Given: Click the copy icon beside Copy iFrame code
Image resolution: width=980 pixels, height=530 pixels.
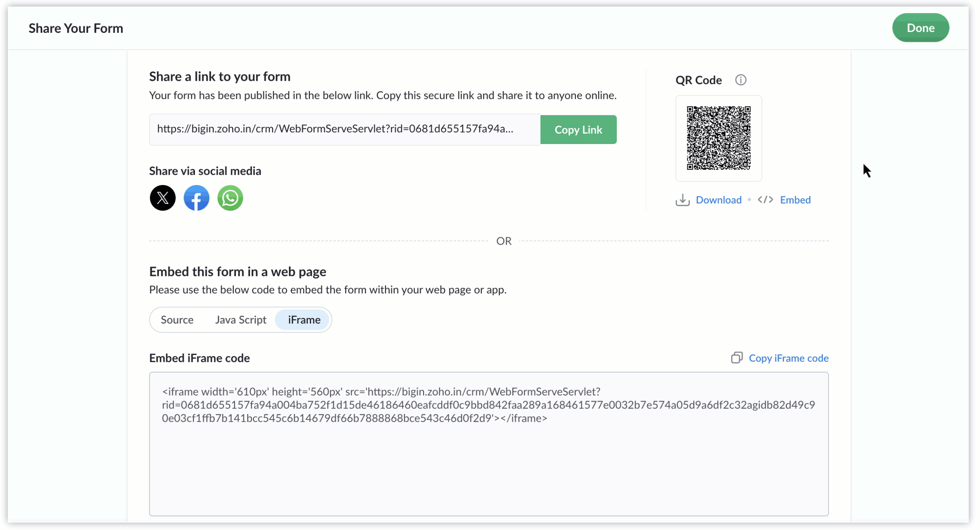Looking at the screenshot, I should [x=737, y=358].
